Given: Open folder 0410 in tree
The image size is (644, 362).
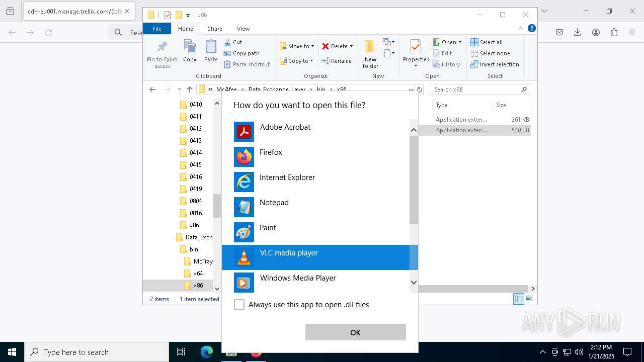Looking at the screenshot, I should pyautogui.click(x=196, y=105).
